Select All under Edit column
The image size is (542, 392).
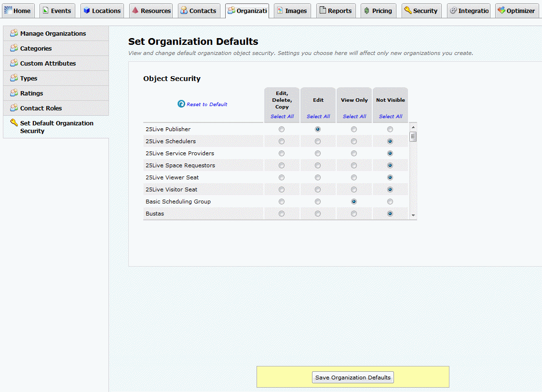pos(318,117)
